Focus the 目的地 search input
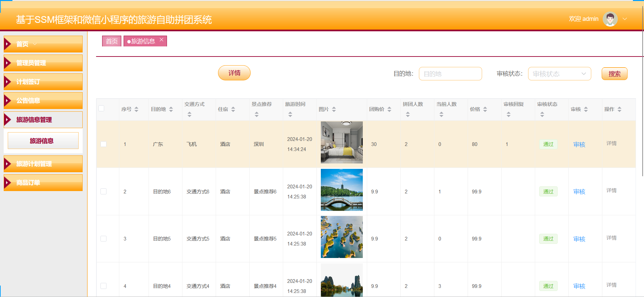The width and height of the screenshot is (644, 297). click(450, 74)
